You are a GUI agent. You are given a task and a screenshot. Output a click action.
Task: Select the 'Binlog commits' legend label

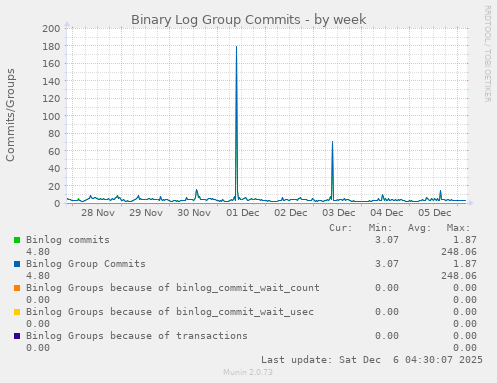pos(68,240)
